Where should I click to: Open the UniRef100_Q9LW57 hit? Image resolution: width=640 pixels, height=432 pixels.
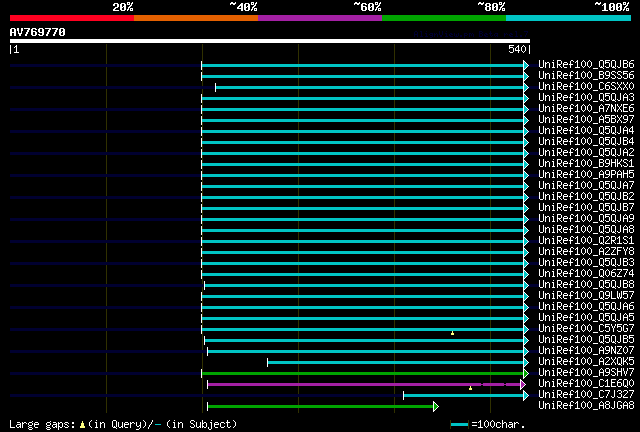[x=586, y=296]
